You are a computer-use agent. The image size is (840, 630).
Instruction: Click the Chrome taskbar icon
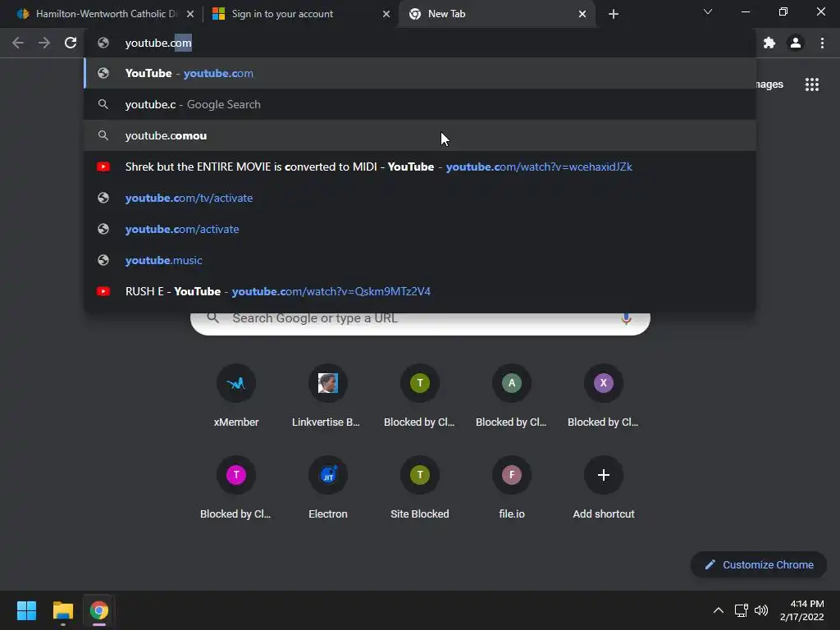99,610
